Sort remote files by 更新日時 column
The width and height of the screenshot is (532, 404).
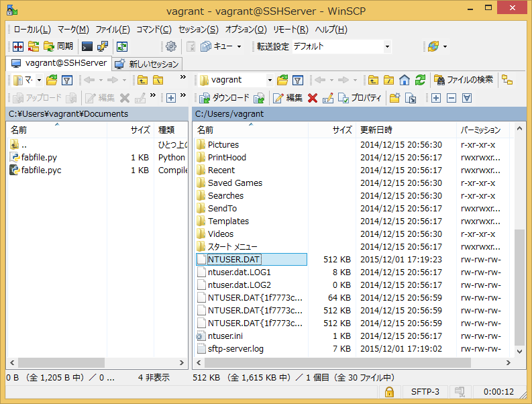(406, 130)
